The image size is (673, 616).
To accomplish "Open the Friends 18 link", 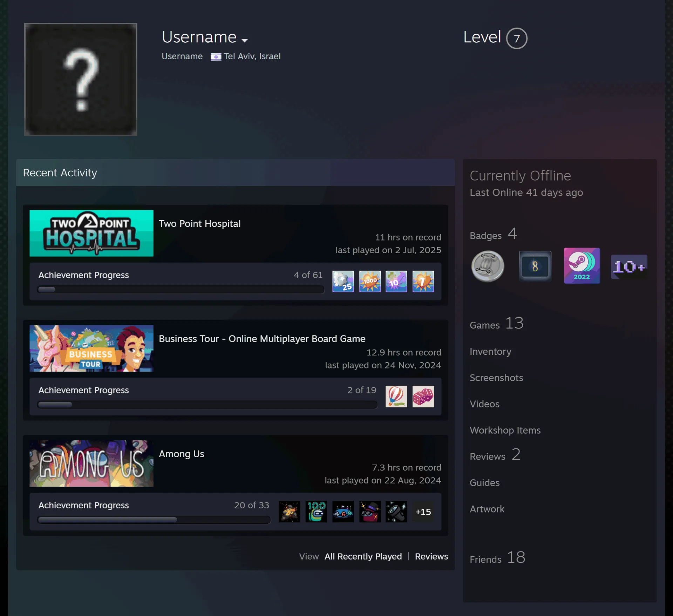I will [498, 557].
